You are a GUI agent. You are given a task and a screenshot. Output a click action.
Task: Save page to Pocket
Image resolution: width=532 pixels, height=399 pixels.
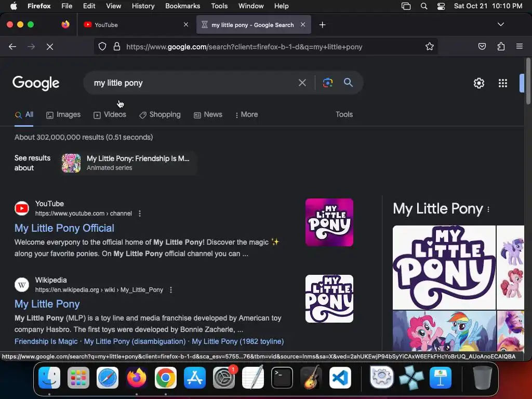[x=482, y=46]
